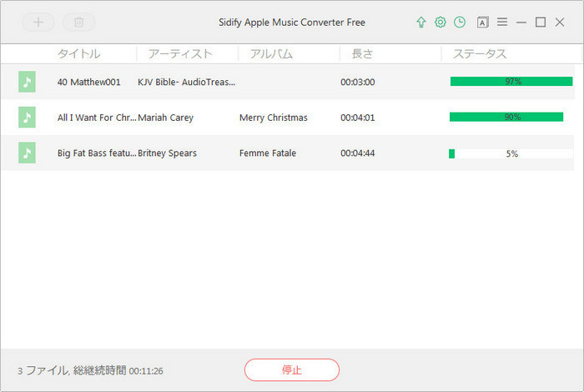This screenshot has width=584, height=392.
Task: Click music note icon for All I Want For Chr...
Action: pyautogui.click(x=27, y=118)
